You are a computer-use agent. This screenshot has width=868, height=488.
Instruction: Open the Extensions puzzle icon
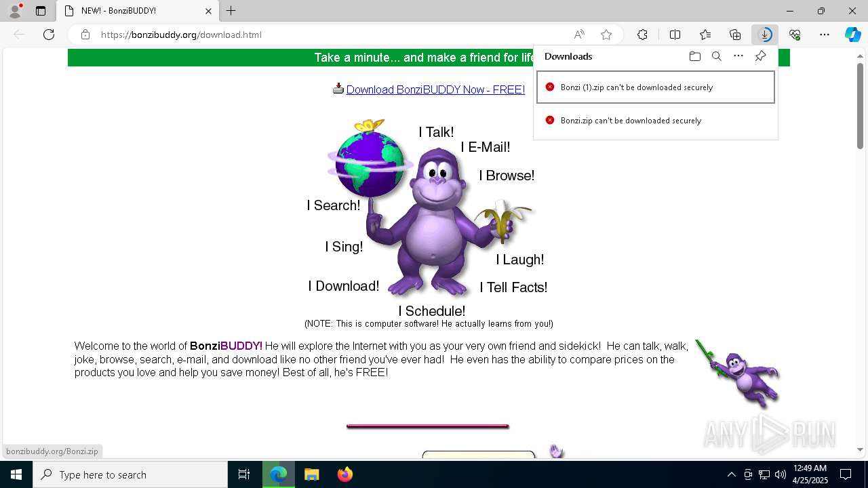[642, 35]
